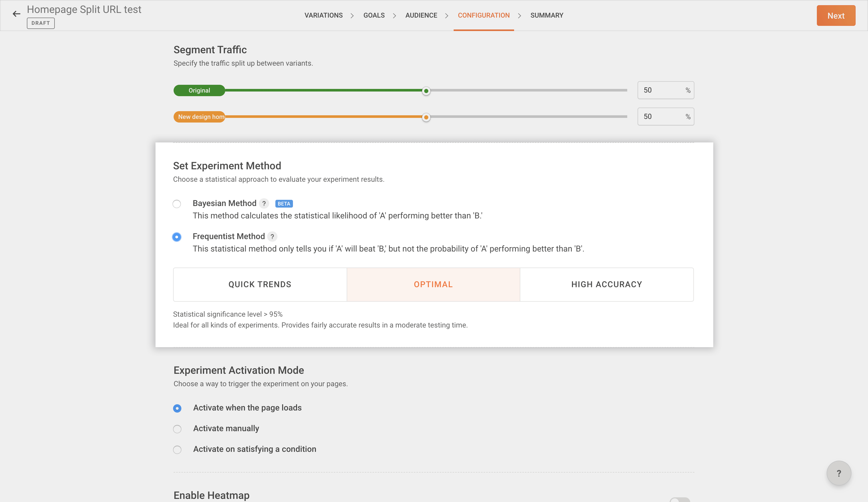Open the Audience step
This screenshot has height=502, width=868.
pos(421,15)
